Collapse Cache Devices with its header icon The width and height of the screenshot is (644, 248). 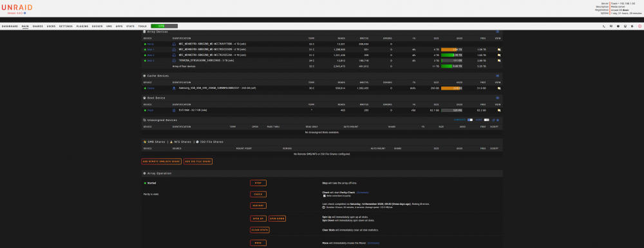point(497,75)
